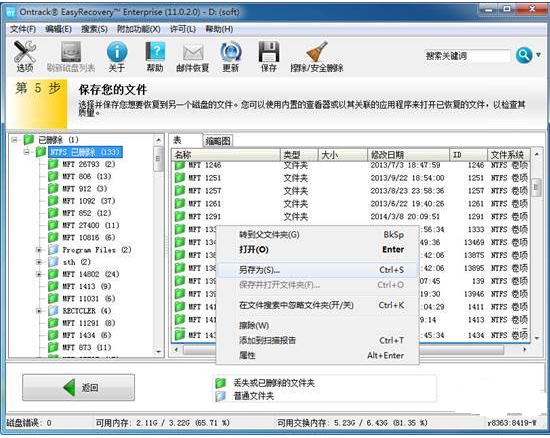
Task: Choose 打开(O) in context menu
Action: point(317,250)
